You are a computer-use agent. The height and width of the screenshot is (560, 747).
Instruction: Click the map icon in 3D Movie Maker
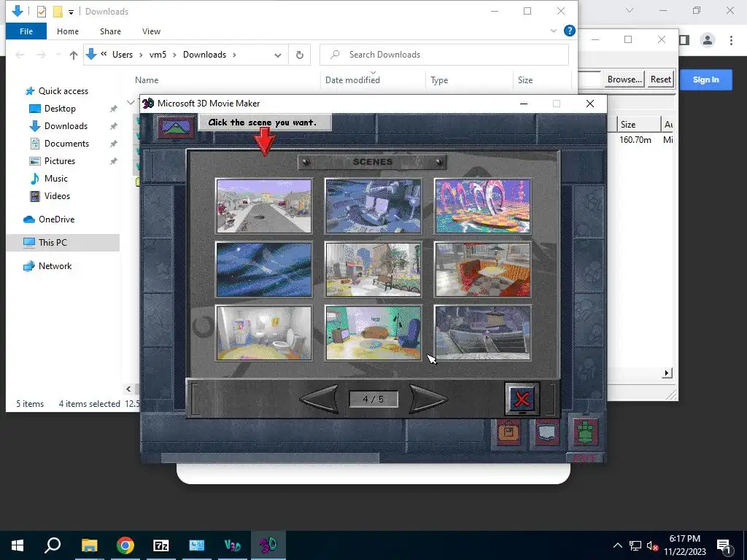(x=547, y=432)
